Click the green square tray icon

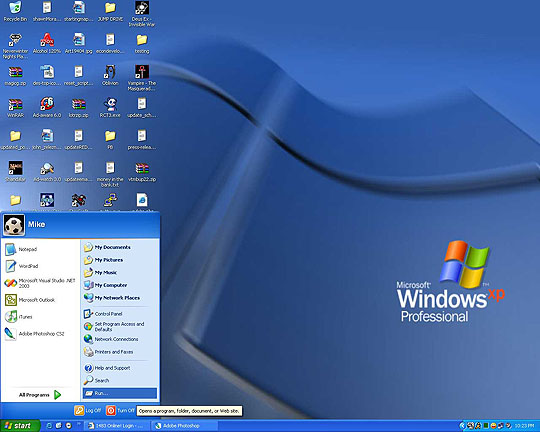pyautogui.click(x=486, y=426)
